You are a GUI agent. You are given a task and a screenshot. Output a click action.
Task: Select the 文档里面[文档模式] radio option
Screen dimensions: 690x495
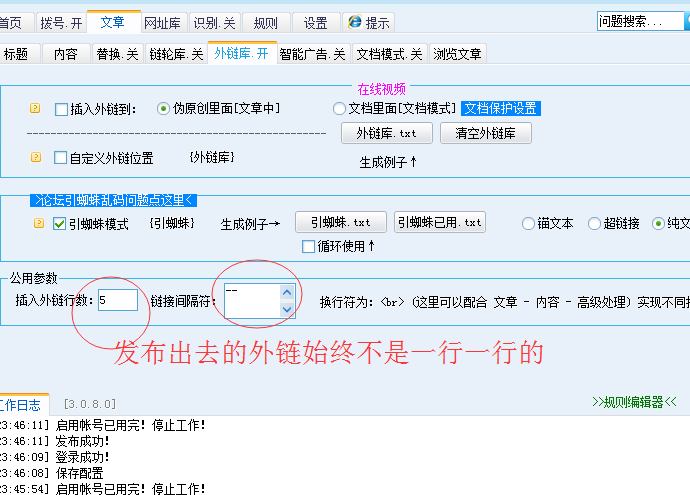coord(339,109)
